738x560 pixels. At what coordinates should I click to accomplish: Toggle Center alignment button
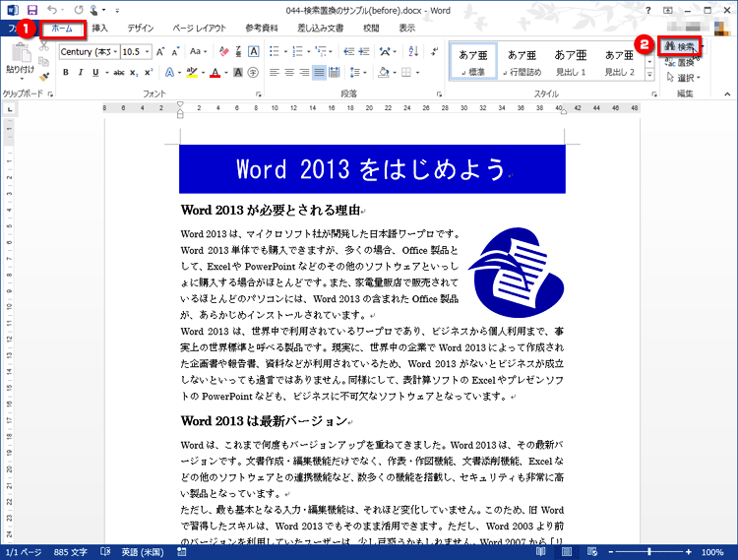pyautogui.click(x=289, y=73)
